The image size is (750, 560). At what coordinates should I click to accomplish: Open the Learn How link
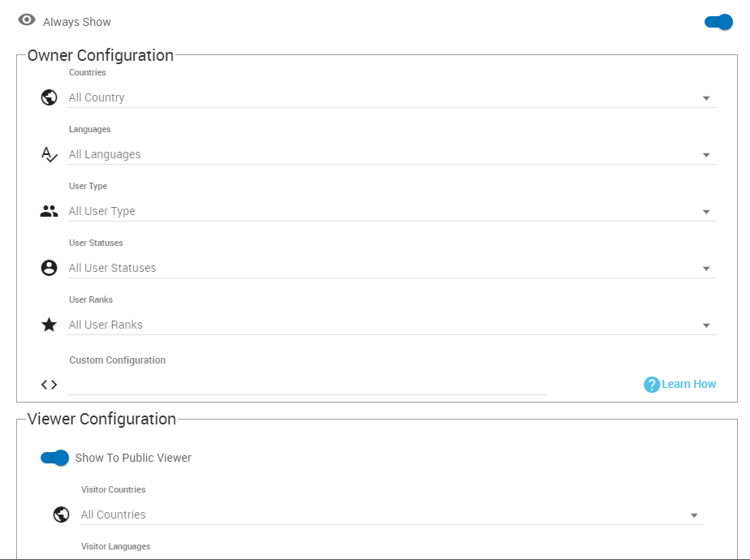pos(689,385)
